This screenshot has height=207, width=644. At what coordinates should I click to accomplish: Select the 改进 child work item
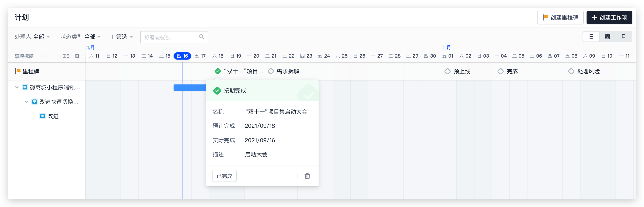click(x=53, y=116)
